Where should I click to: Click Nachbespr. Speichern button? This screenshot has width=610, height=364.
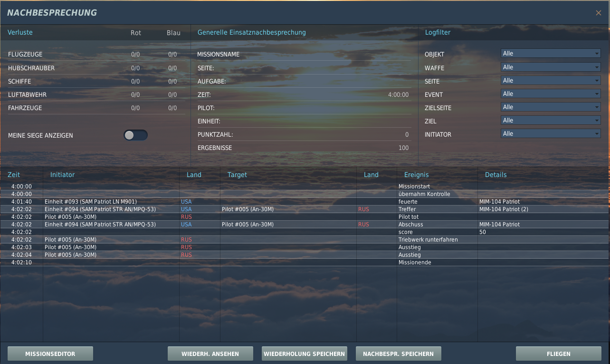(398, 354)
